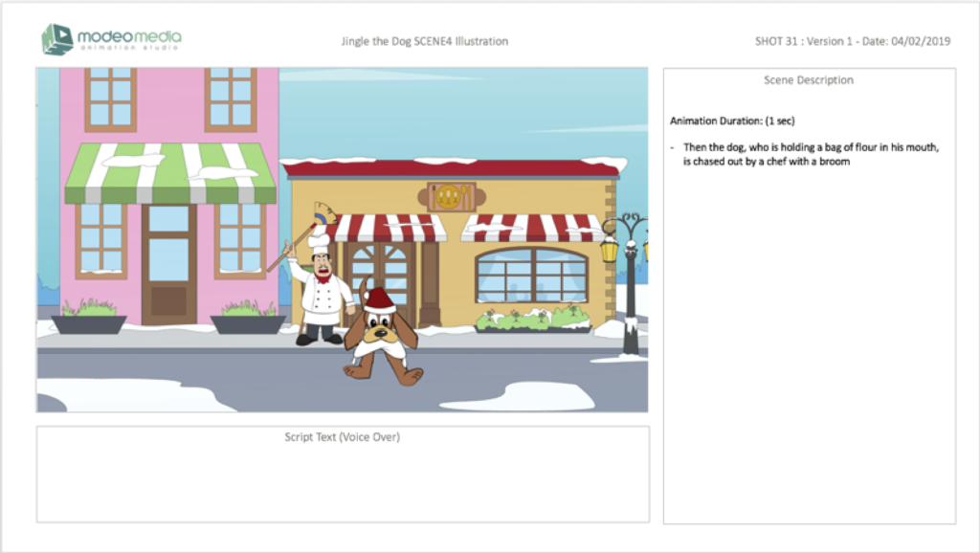Click the restaurant sign with plate and cutlery

pos(452,197)
